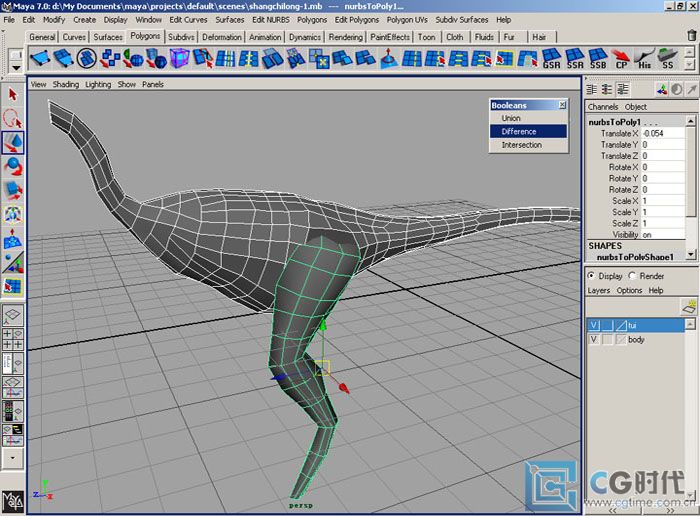Click the purple cube shelf icon
This screenshot has height=516, width=700.
179,58
